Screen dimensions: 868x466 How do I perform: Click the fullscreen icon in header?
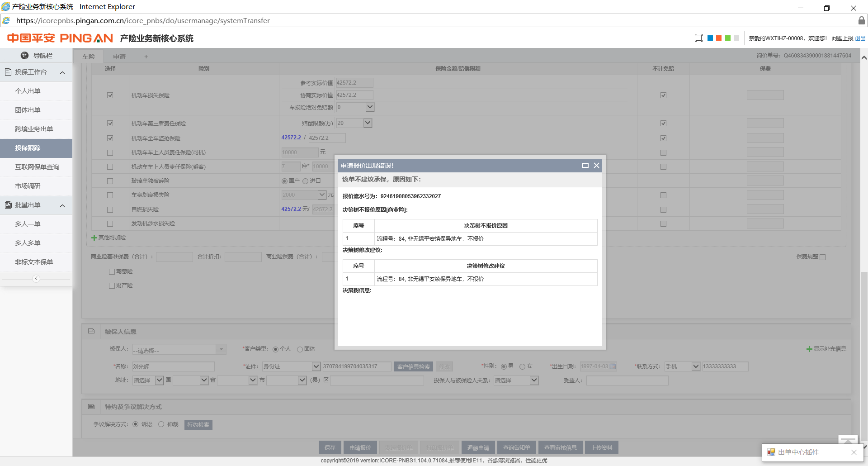698,38
